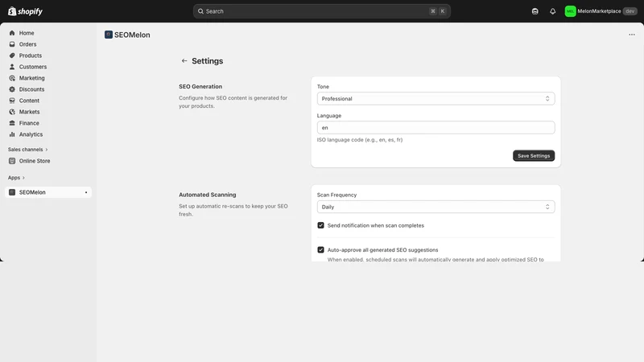Open Orders in sidebar
Image resolution: width=644 pixels, height=362 pixels.
(27, 44)
